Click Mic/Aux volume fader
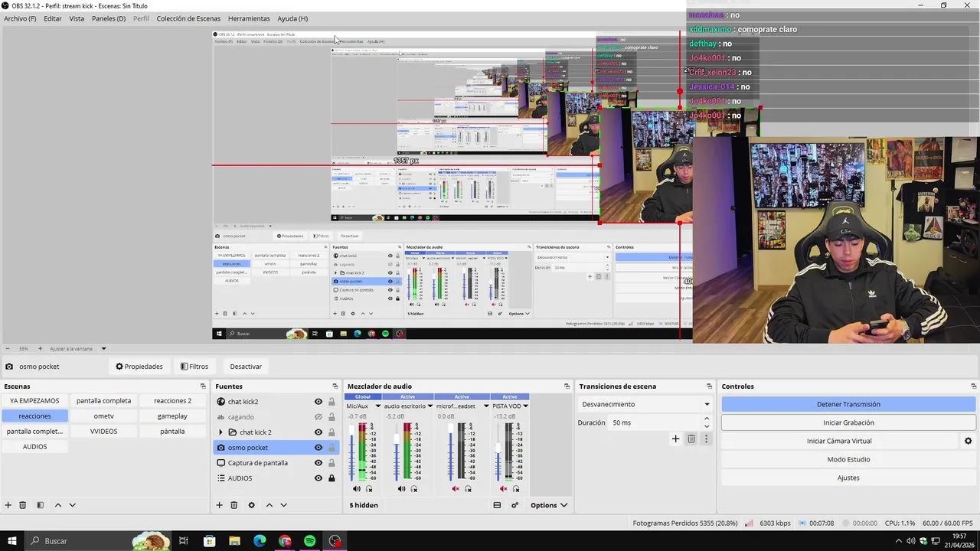The height and width of the screenshot is (551, 980). (x=351, y=452)
